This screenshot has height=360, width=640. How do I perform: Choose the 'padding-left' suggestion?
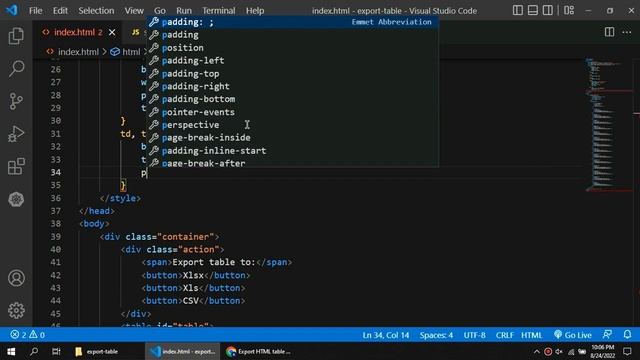point(292,60)
